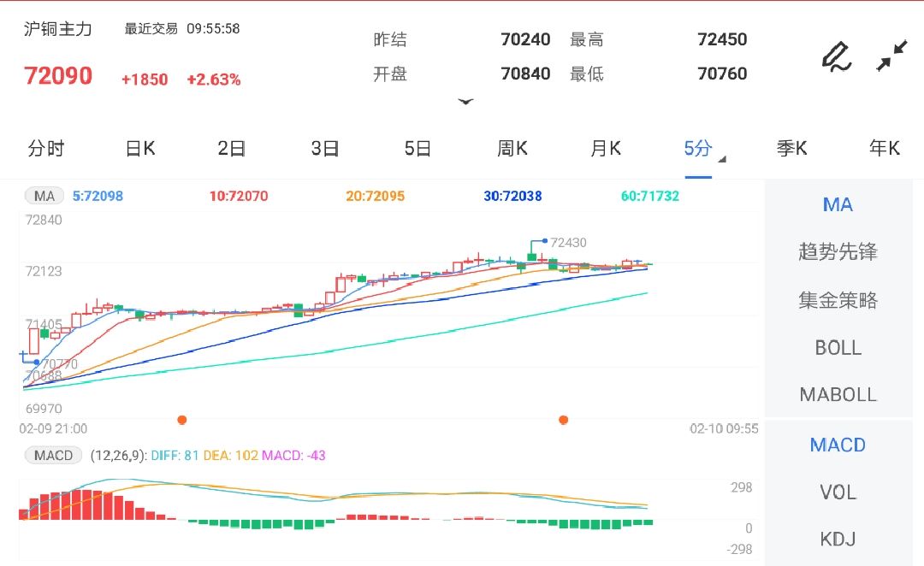
Task: Click the 72840 axis label
Action: 44,221
